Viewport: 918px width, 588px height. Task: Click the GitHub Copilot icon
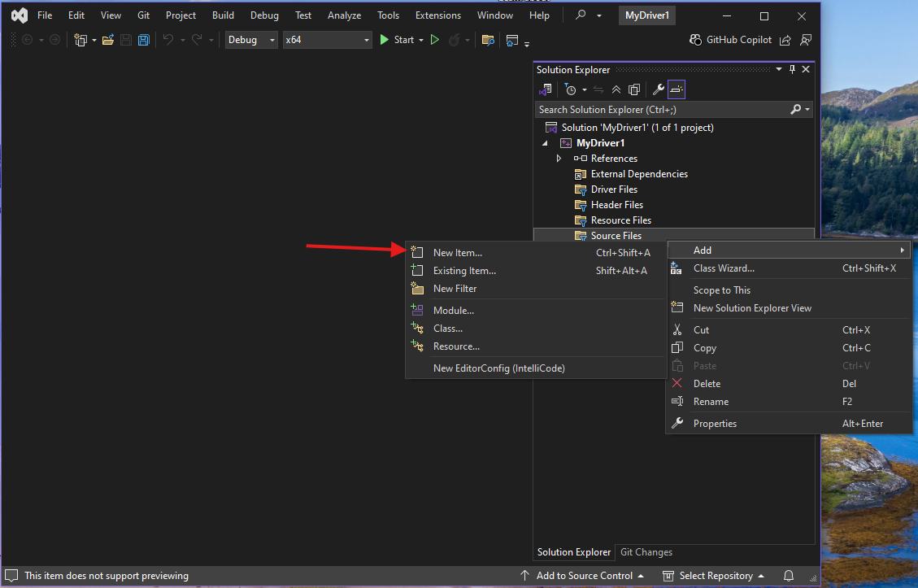tap(695, 40)
